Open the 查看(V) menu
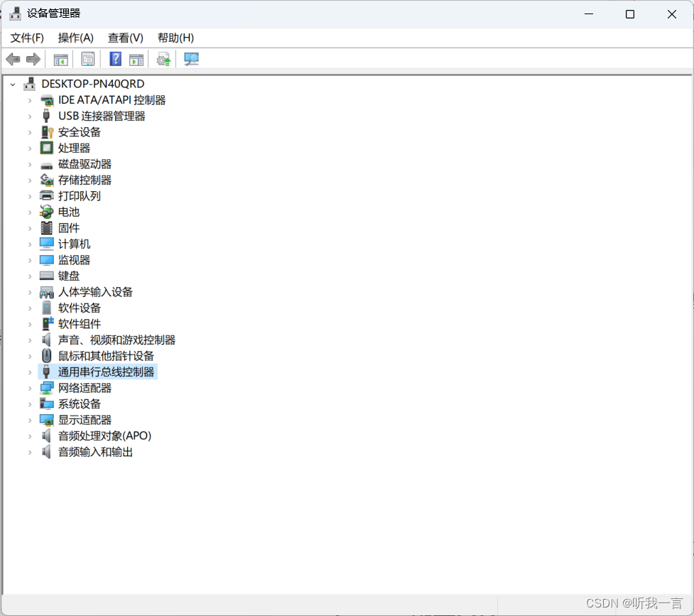 coord(126,38)
